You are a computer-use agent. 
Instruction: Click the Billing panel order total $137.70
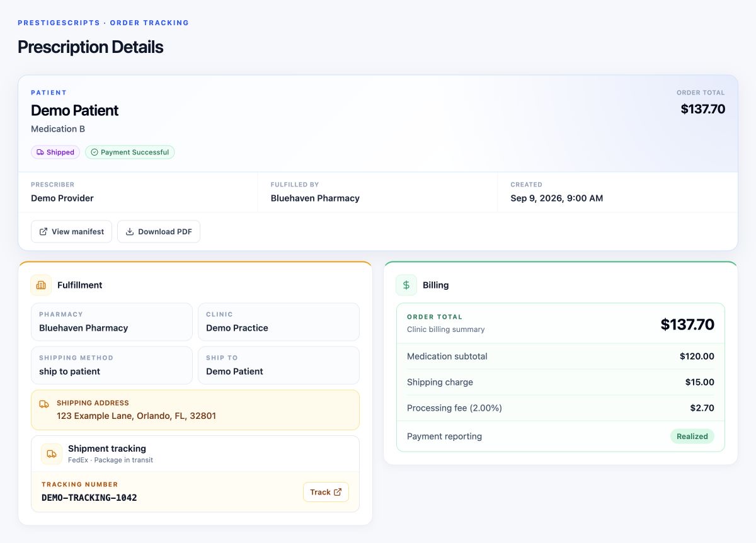click(x=687, y=324)
